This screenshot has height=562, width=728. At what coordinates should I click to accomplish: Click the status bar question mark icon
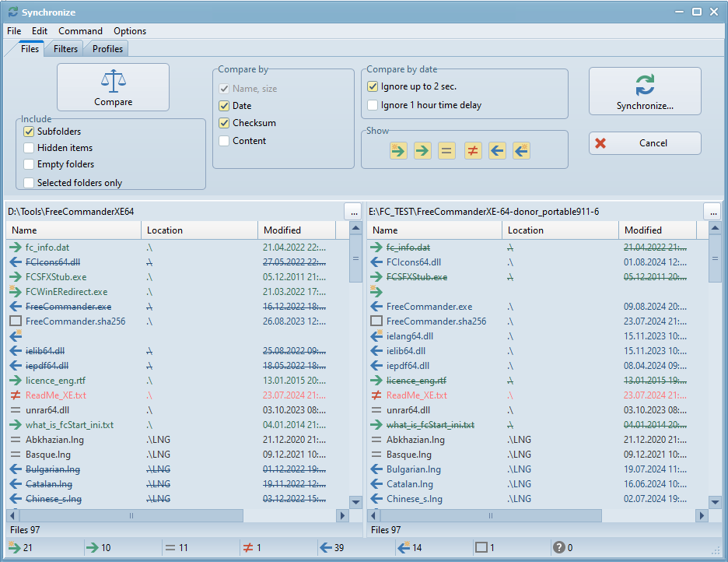[559, 548]
